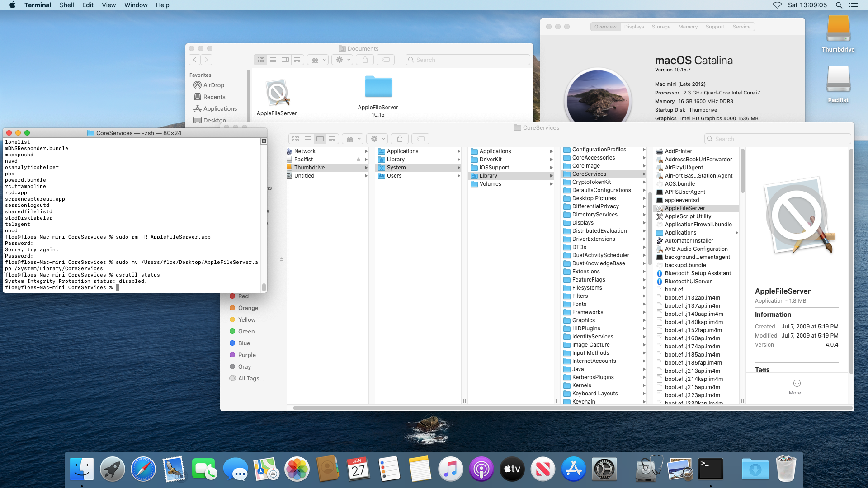This screenshot has width=868, height=488.
Task: Open Preview app in the Dock
Action: click(680, 469)
